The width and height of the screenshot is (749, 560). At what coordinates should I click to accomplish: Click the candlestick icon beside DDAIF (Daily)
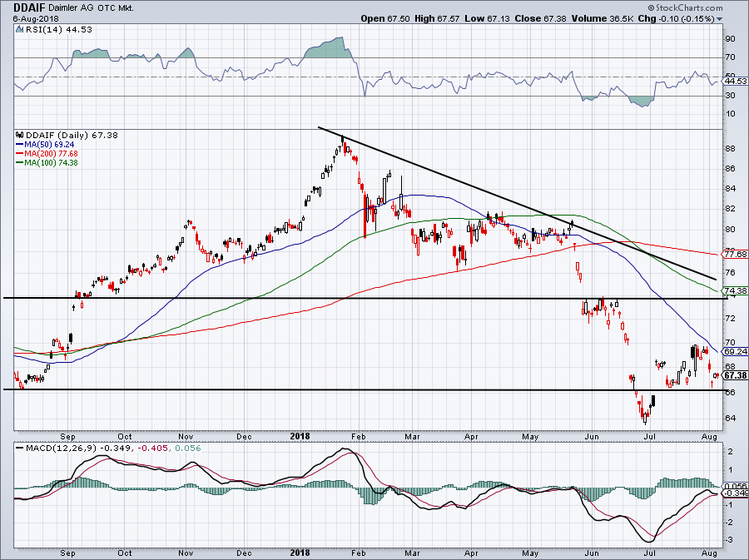20,135
